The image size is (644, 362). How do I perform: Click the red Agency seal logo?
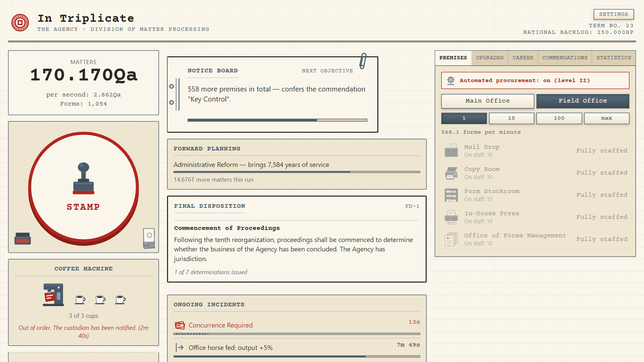tap(20, 22)
